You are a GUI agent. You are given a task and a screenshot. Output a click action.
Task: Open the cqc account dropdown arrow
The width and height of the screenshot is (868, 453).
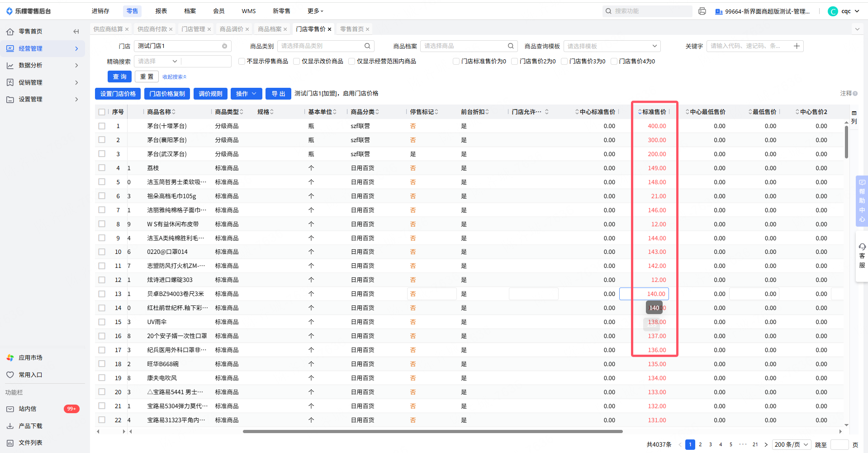pos(857,11)
